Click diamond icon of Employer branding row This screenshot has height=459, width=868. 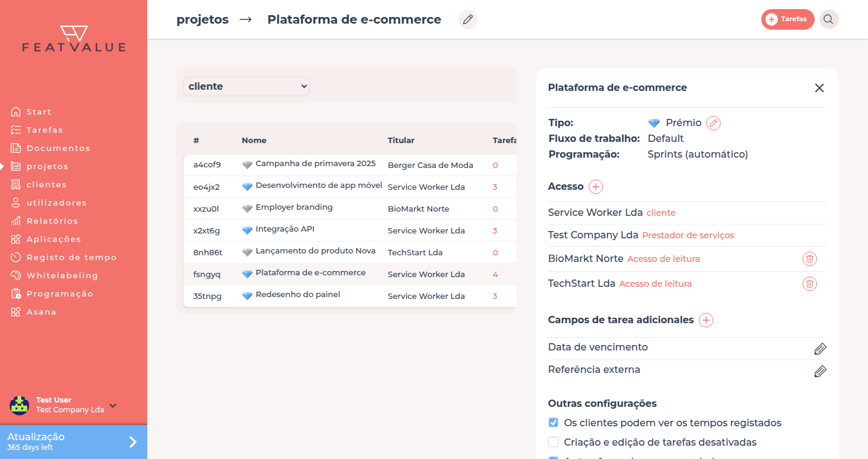coord(247,209)
